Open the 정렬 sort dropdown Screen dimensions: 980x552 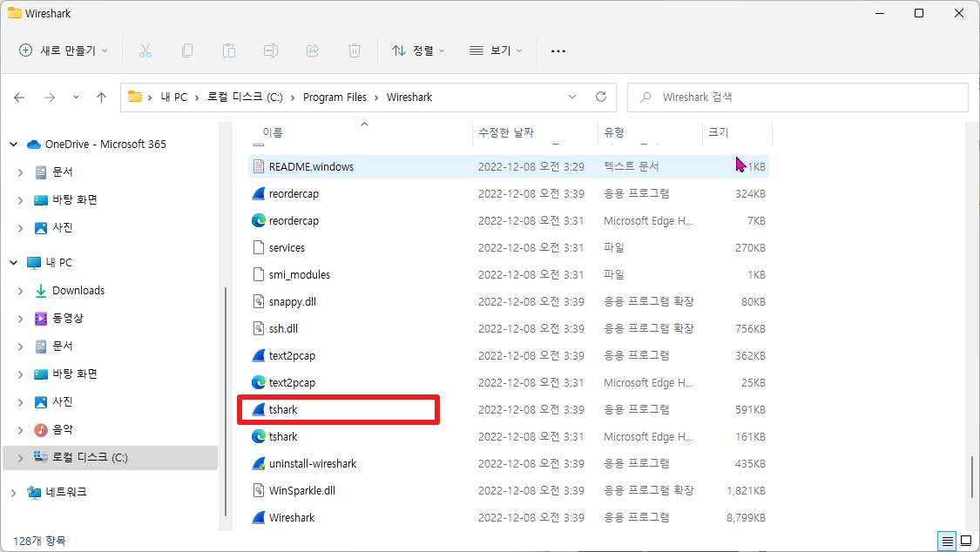click(418, 50)
